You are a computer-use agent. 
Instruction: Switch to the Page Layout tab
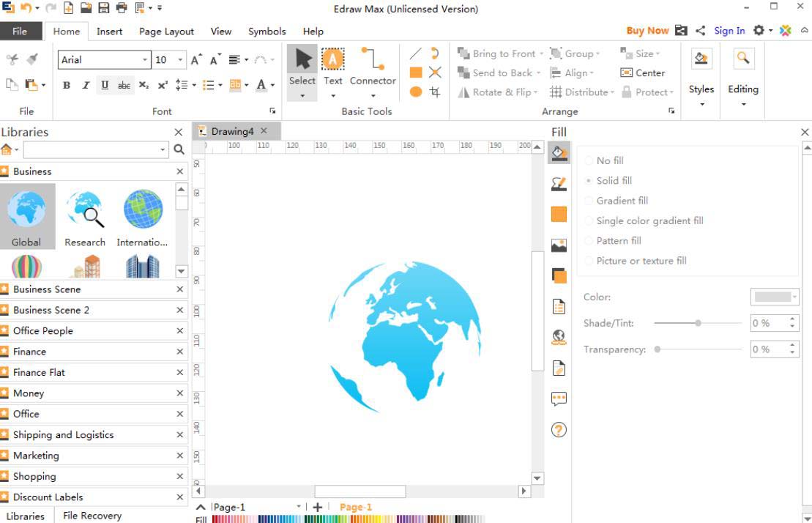click(166, 31)
